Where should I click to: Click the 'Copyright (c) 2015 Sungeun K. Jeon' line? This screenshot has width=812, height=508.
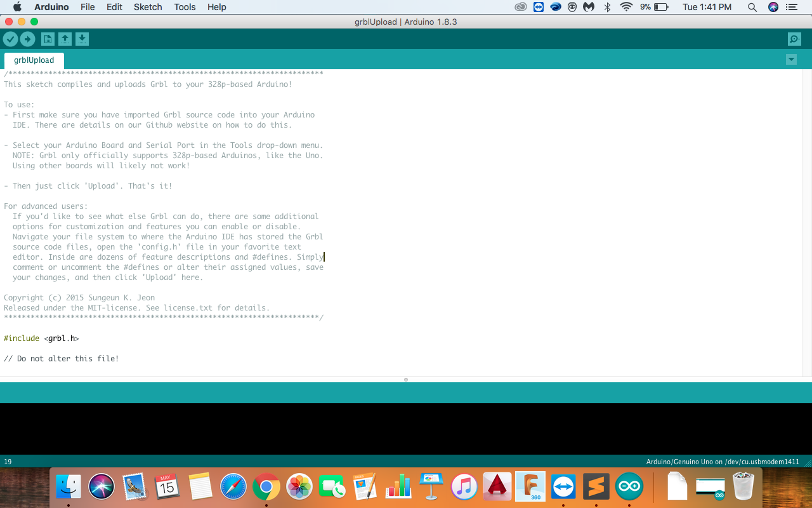tap(79, 298)
